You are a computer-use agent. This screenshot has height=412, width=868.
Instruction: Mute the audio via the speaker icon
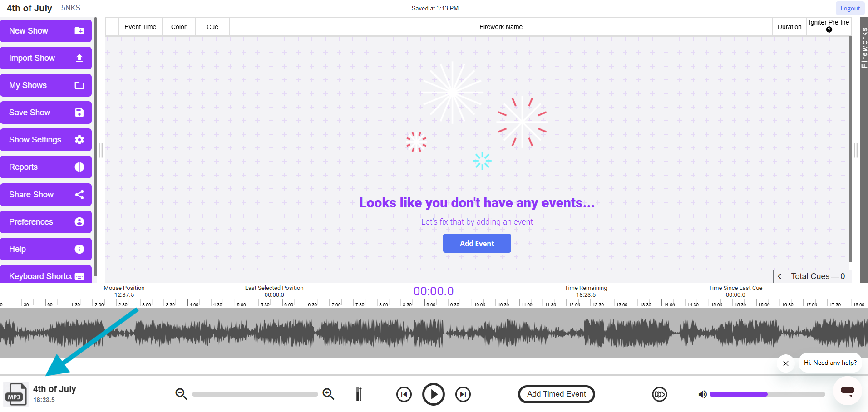click(x=702, y=394)
